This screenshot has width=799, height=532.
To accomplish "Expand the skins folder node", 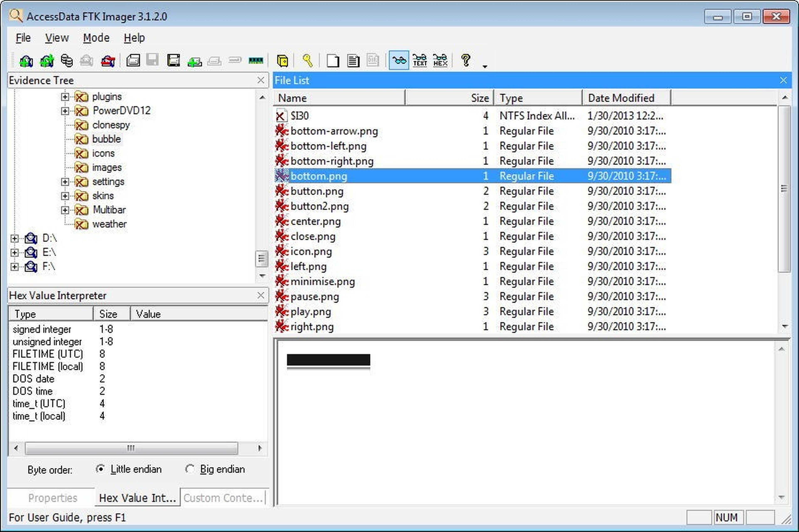I will tap(65, 196).
